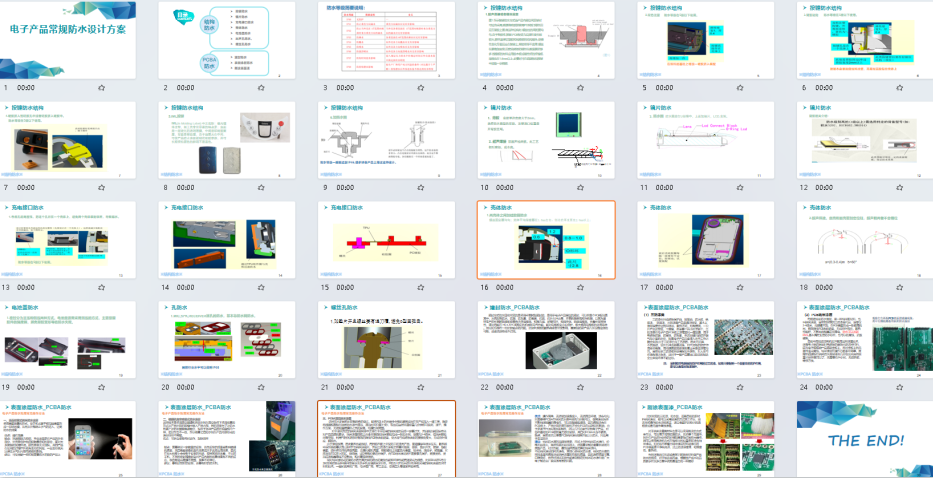Click the star icon under slide 2
933x478 pixels.
(261, 88)
